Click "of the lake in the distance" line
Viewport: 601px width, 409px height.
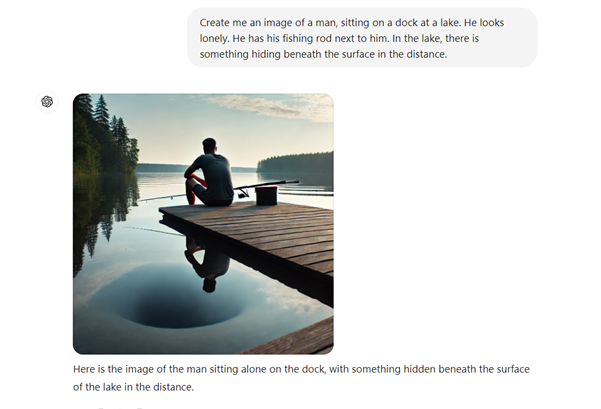pos(133,387)
